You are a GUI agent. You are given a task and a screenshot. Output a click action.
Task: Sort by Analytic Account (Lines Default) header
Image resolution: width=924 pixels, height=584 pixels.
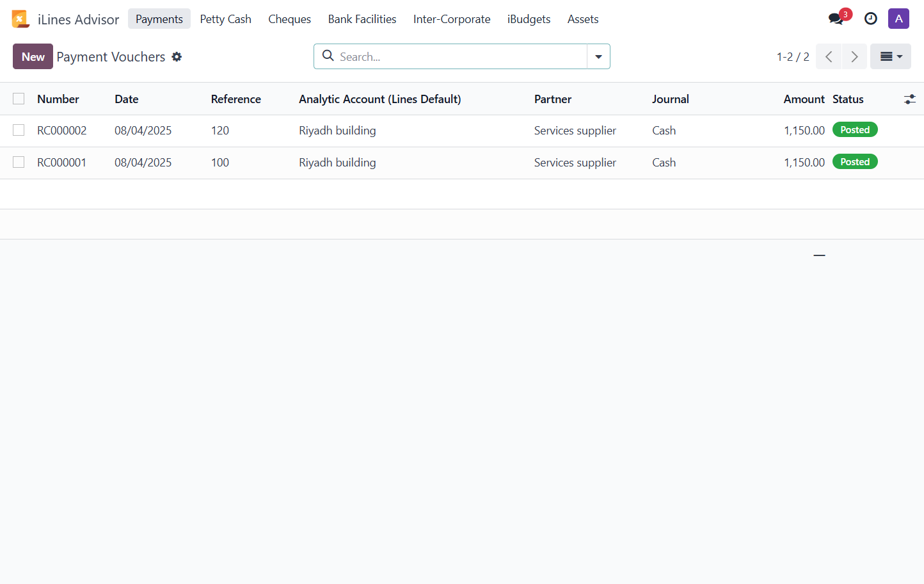point(380,99)
